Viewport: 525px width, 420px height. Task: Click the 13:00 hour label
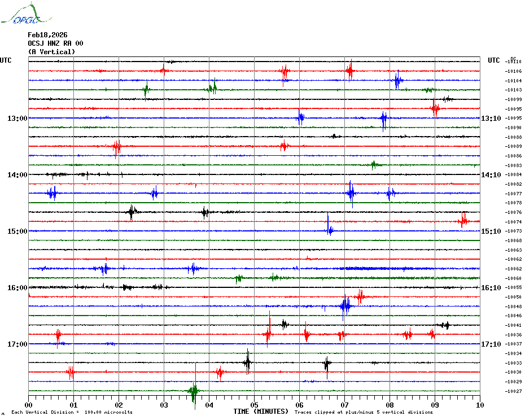[x=17, y=118]
